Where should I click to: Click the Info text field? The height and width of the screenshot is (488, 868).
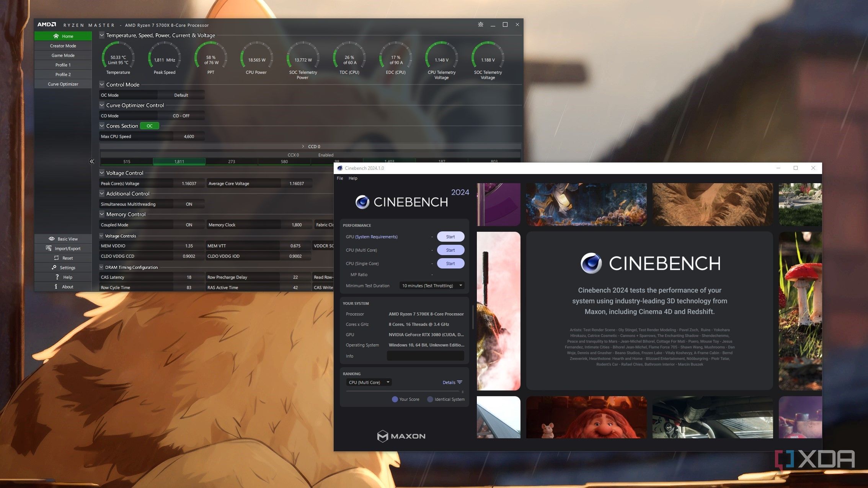(425, 356)
